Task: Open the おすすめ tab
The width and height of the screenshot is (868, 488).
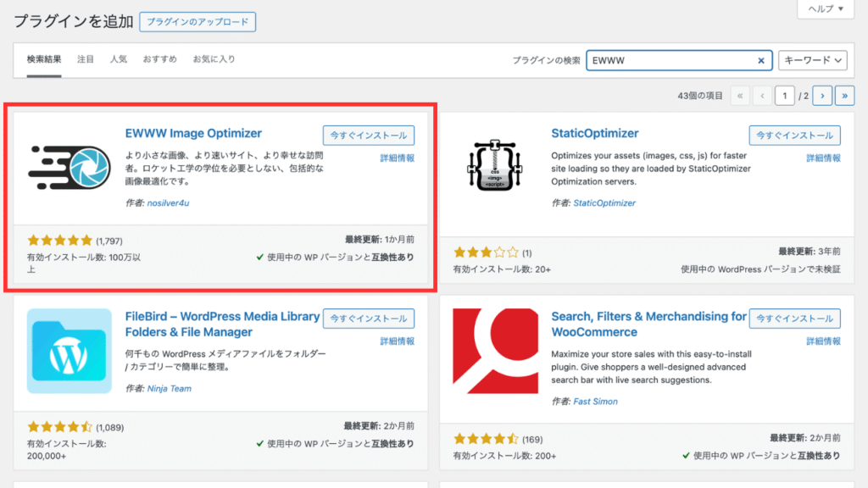Action: (160, 59)
